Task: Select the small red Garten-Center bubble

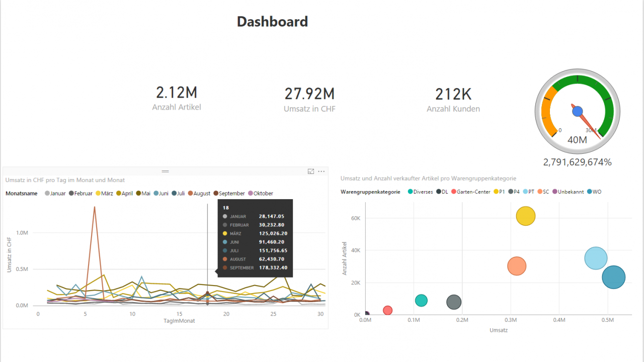Action: click(x=387, y=310)
